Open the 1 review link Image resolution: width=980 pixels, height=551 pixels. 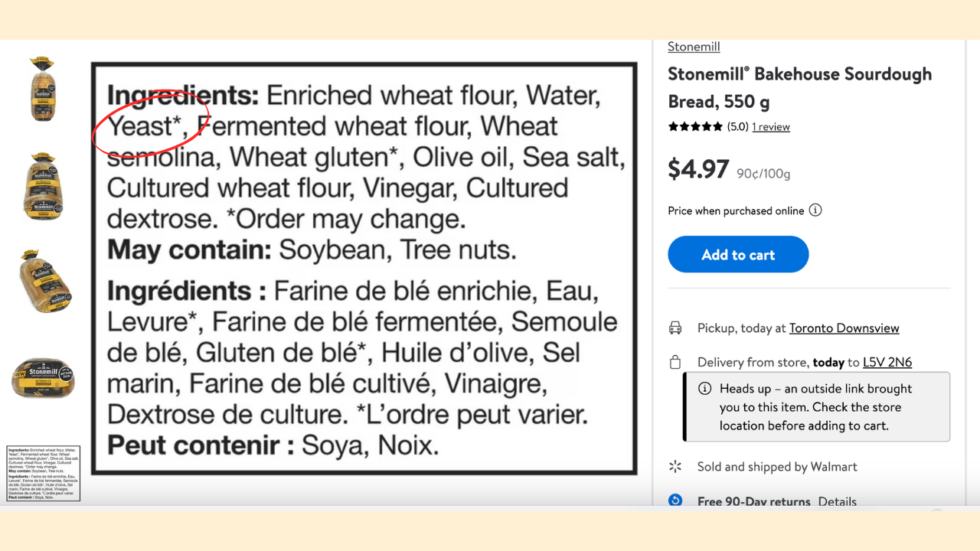click(x=770, y=127)
